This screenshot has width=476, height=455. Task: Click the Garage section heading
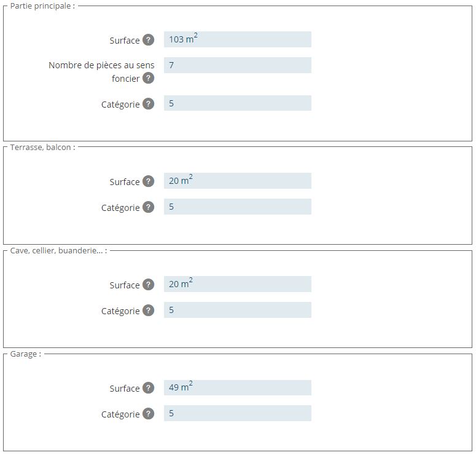pos(25,354)
